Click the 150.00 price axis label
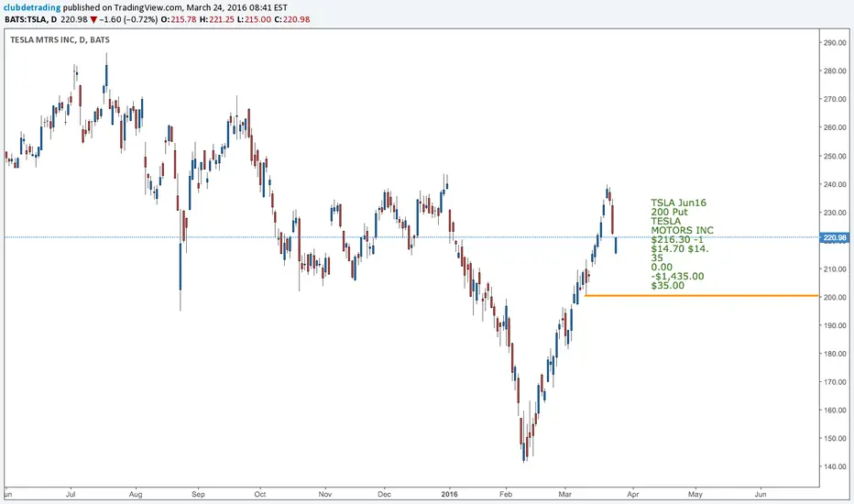This screenshot has height=504, width=854. [x=835, y=438]
